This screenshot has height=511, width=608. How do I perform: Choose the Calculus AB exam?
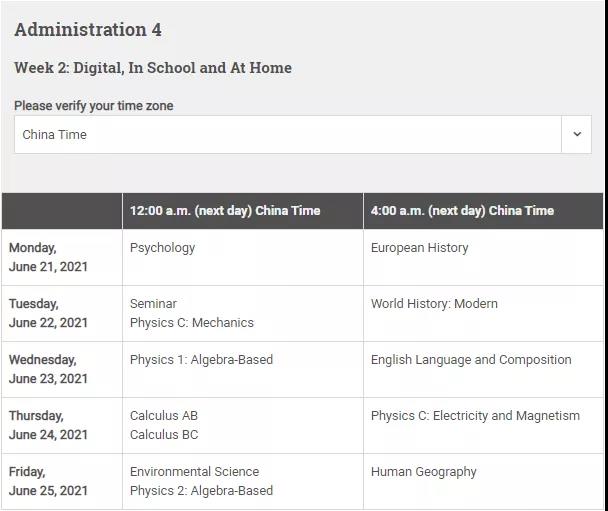[164, 416]
